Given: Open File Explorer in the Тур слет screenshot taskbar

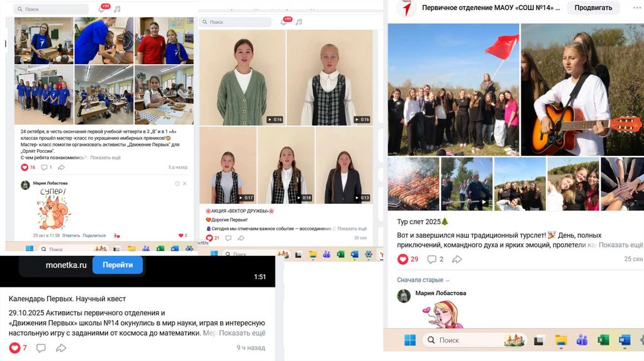Looking at the screenshot, I should click(560, 340).
